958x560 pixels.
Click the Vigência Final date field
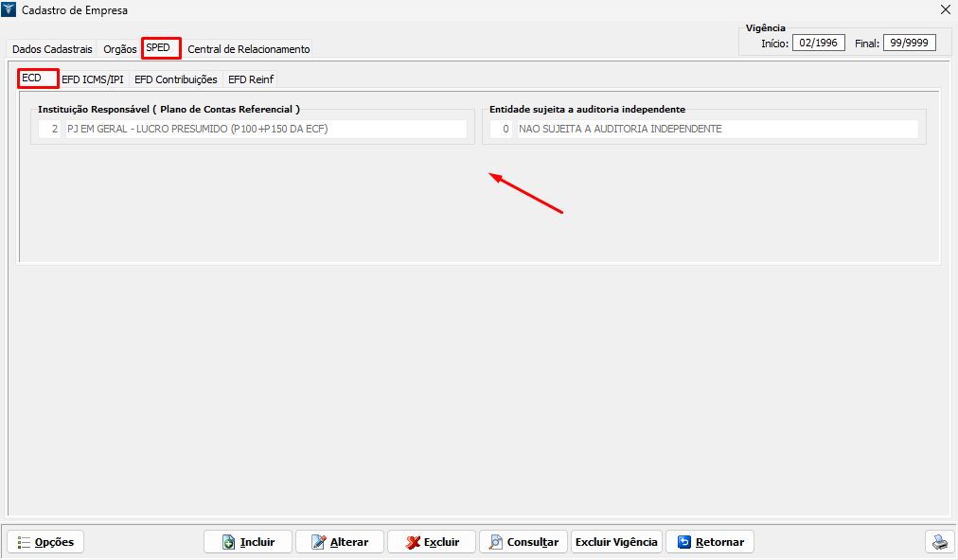(x=909, y=44)
